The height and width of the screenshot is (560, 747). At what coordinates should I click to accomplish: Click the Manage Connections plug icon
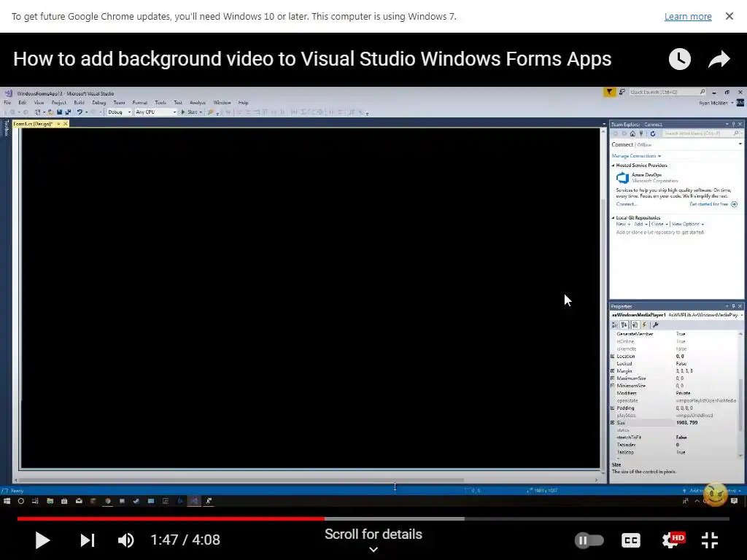tap(641, 134)
